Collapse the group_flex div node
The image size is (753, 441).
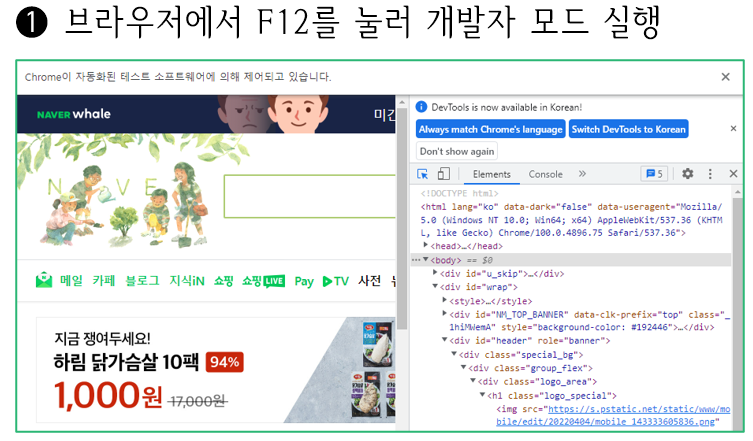point(463,368)
